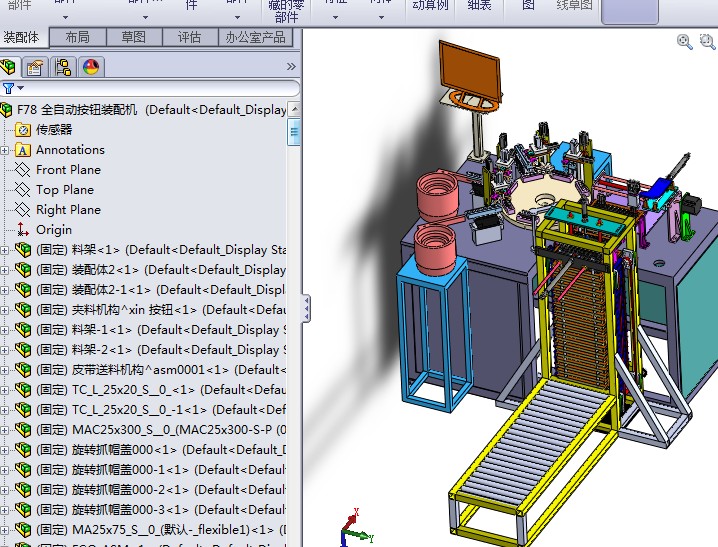Open the FeatureManager design tree tab

pyautogui.click(x=9, y=67)
